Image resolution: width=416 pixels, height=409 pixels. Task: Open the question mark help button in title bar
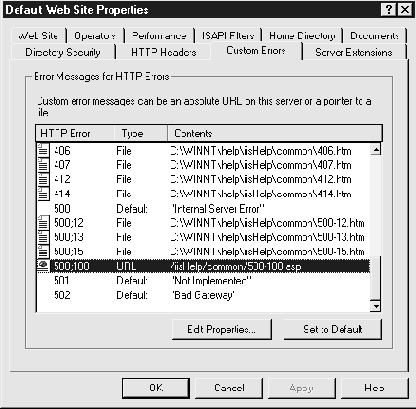(389, 10)
